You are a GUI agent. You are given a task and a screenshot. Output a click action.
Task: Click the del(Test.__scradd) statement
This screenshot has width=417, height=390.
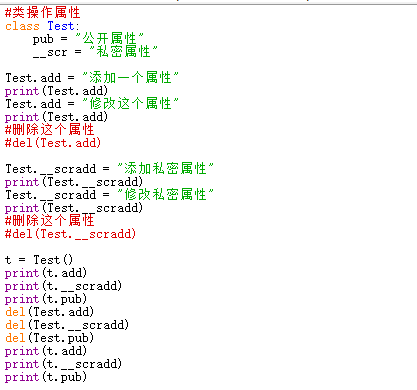click(67, 325)
